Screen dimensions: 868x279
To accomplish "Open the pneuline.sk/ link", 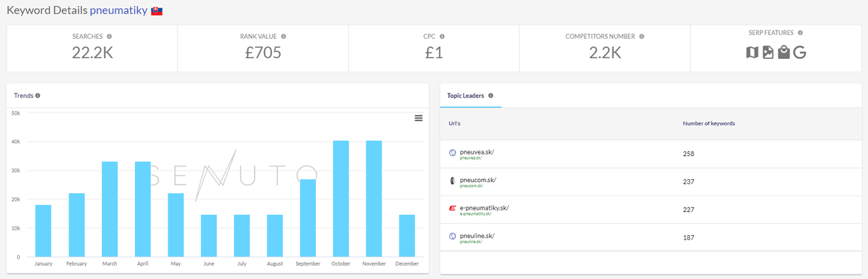I will (x=477, y=235).
